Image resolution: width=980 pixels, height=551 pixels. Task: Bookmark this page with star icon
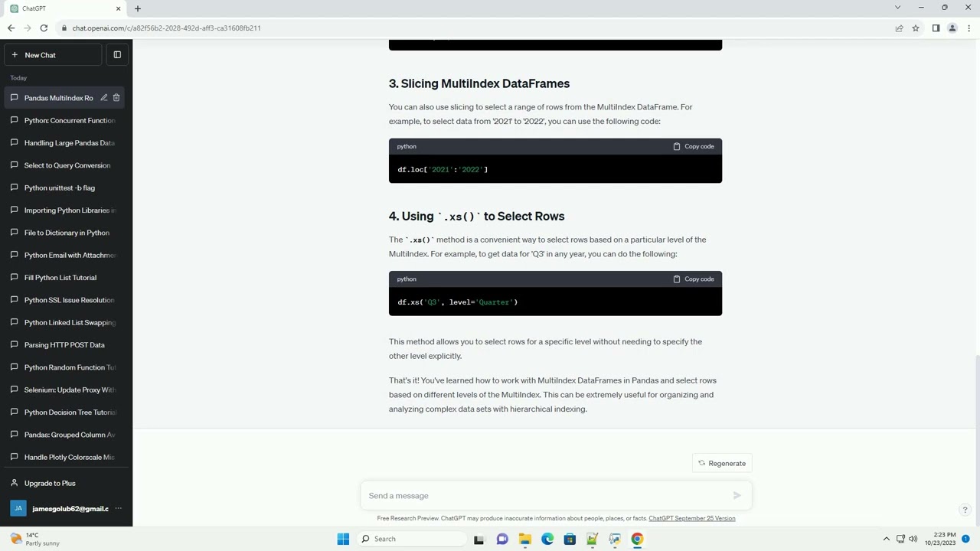[x=915, y=28]
